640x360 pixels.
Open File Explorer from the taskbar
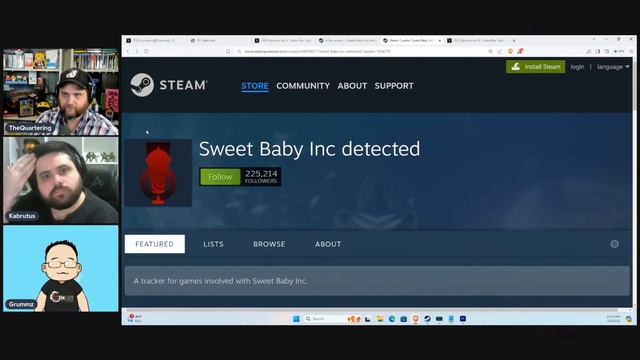click(380, 319)
